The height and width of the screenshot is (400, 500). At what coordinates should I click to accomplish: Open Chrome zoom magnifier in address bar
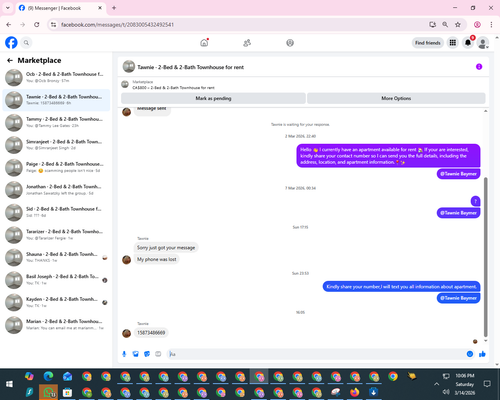pyautogui.click(x=445, y=25)
